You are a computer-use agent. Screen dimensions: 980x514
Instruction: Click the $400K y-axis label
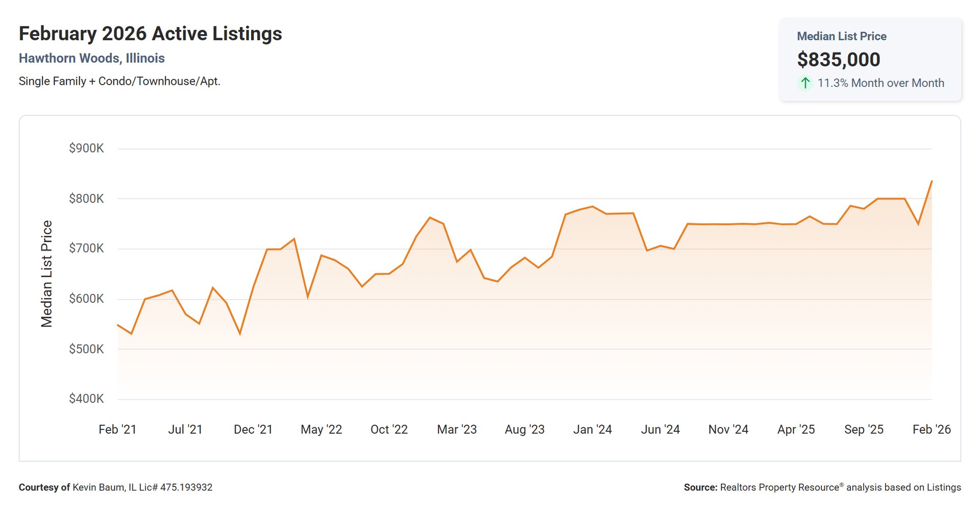click(x=86, y=399)
